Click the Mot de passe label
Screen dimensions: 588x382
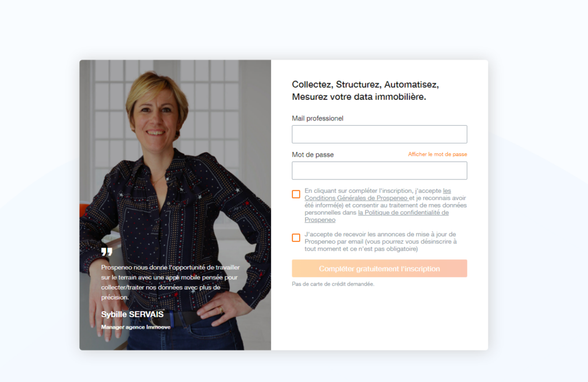pos(313,155)
